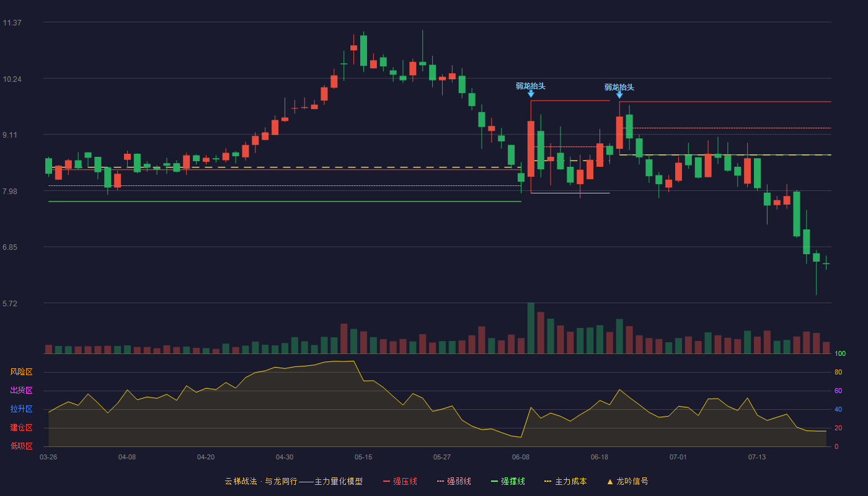Click the 04-20 date label

(x=206, y=457)
